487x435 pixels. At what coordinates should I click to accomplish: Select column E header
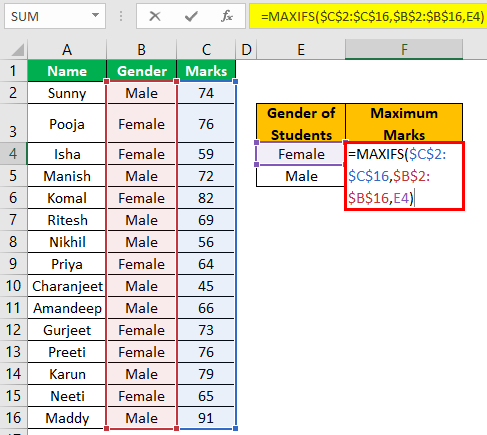tap(301, 50)
